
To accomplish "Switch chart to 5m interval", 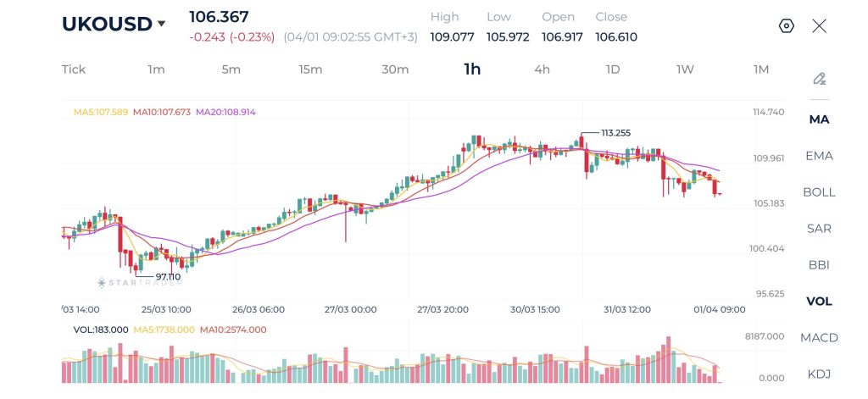I will (231, 69).
